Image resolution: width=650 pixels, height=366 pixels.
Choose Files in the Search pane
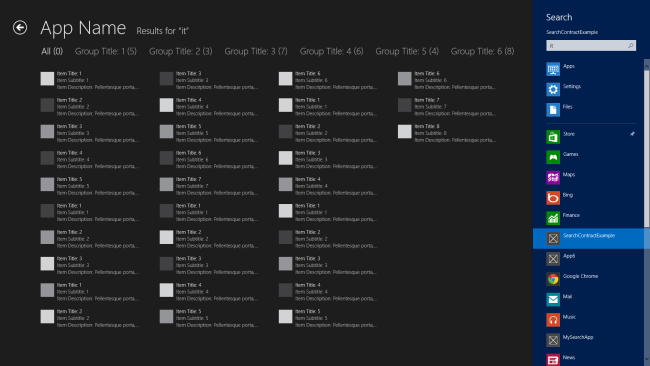click(591, 109)
